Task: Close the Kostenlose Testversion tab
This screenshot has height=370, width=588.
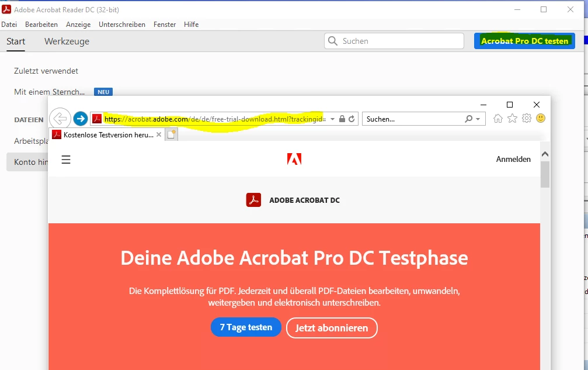Action: [159, 134]
